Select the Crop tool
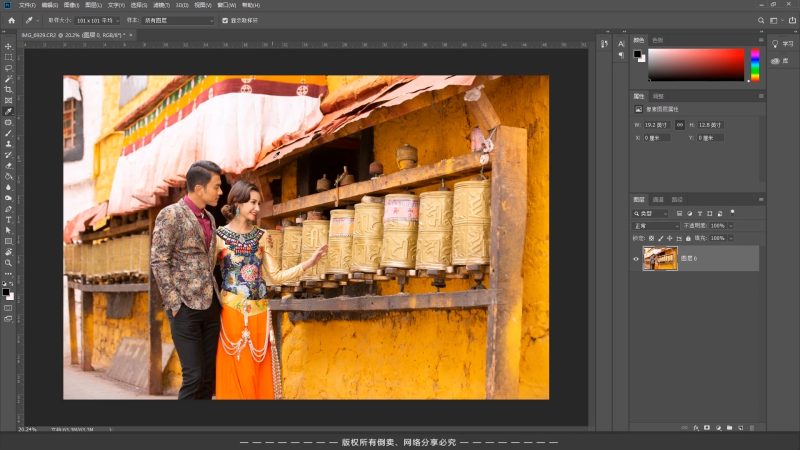Image resolution: width=800 pixels, height=450 pixels. pos(8,90)
